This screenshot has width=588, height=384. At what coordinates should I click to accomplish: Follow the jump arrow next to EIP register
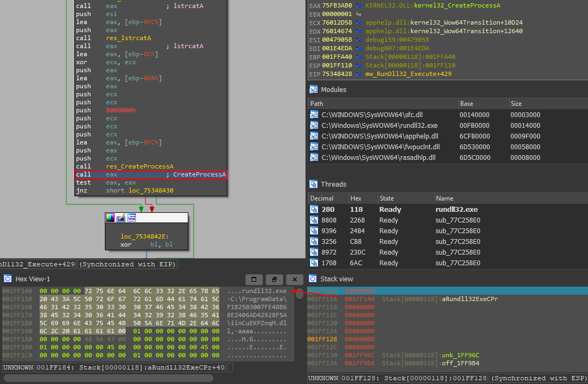[x=359, y=74]
